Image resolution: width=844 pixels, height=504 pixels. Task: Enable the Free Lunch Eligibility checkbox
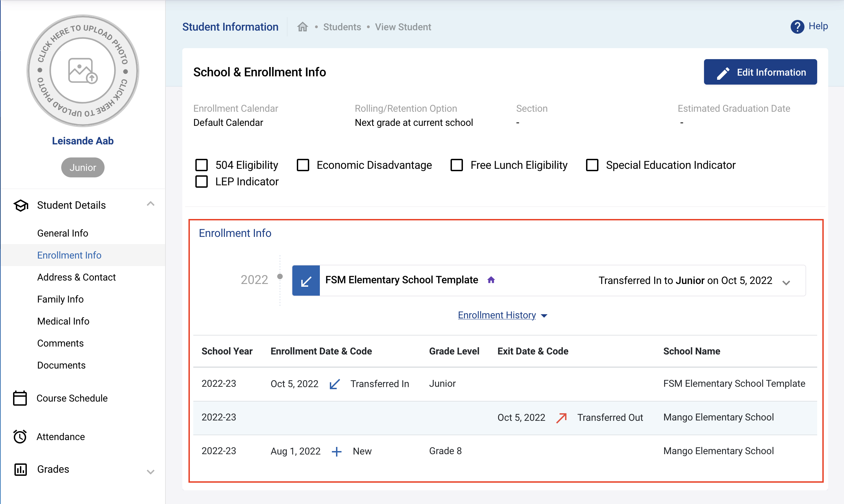(x=456, y=165)
